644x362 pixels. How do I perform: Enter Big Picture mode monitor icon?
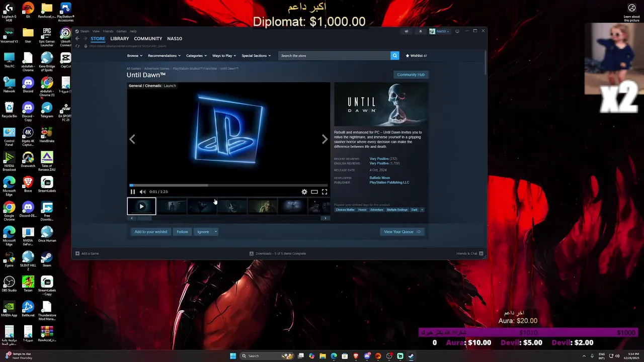[x=457, y=31]
